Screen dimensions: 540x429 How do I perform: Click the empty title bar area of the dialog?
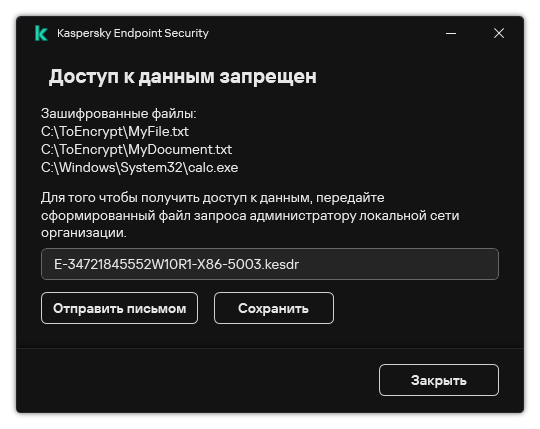click(324, 33)
